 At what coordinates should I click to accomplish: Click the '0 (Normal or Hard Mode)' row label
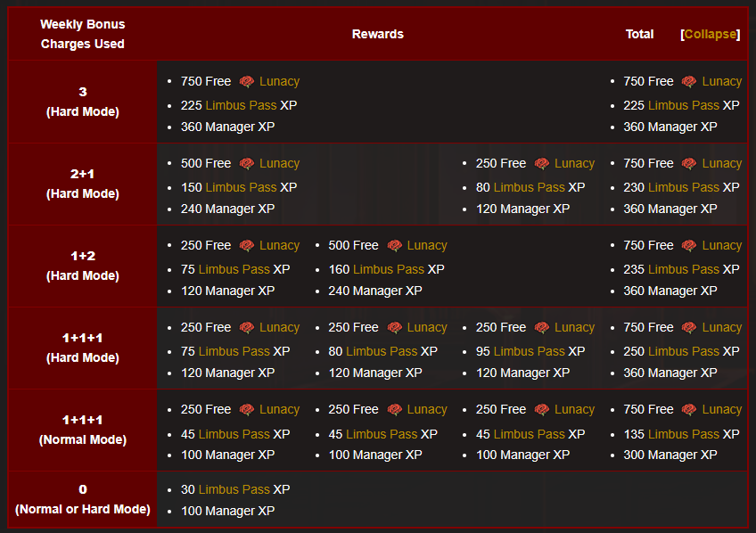(x=82, y=499)
